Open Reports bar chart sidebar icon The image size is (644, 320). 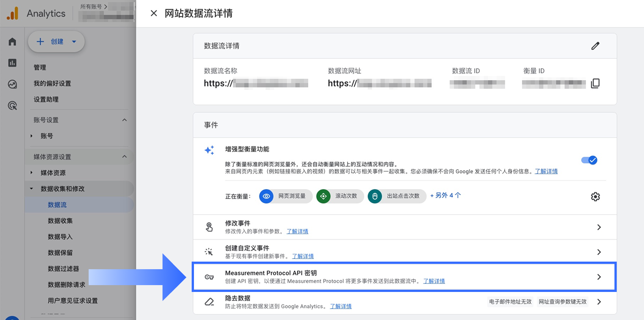coord(13,63)
